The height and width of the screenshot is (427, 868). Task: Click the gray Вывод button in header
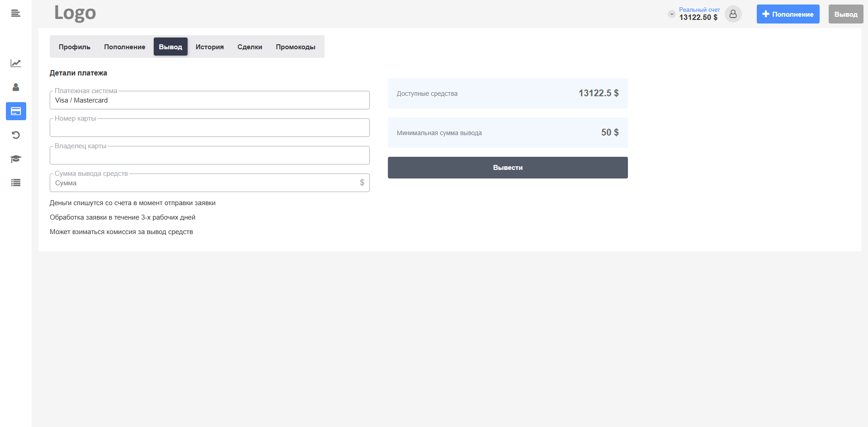[x=845, y=14]
